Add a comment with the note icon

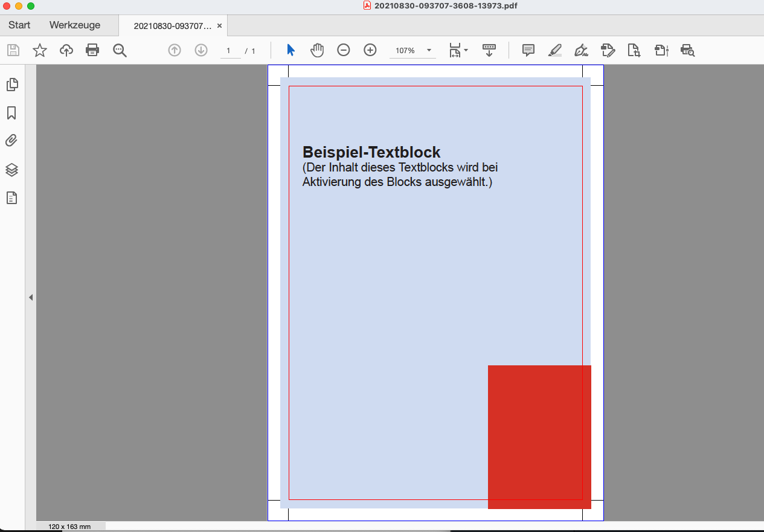pos(528,51)
